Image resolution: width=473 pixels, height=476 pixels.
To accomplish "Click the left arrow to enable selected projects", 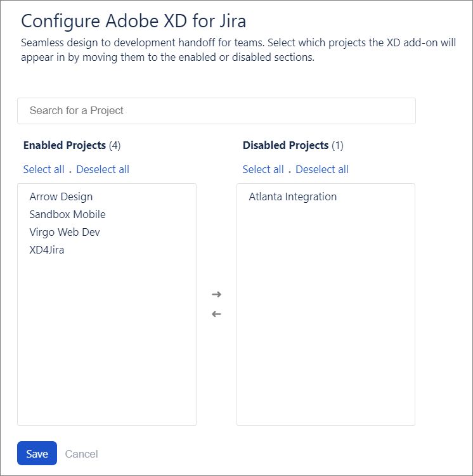I will [216, 314].
